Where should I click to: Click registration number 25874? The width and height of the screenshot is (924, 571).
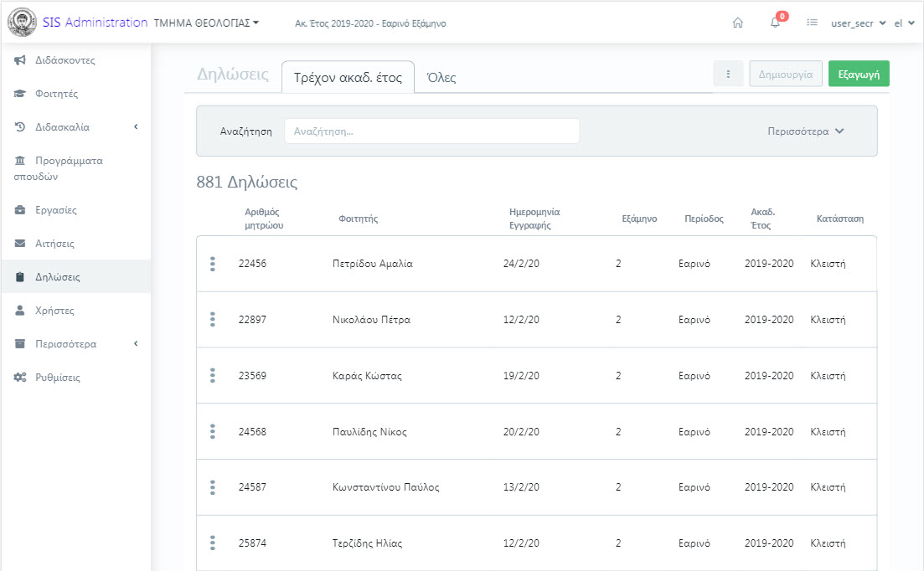coord(252,543)
